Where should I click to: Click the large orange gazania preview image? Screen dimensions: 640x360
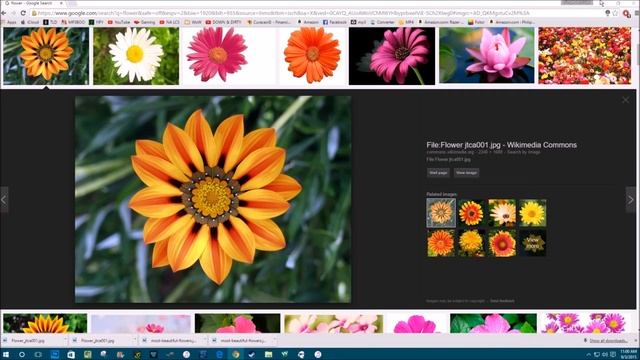[213, 199]
